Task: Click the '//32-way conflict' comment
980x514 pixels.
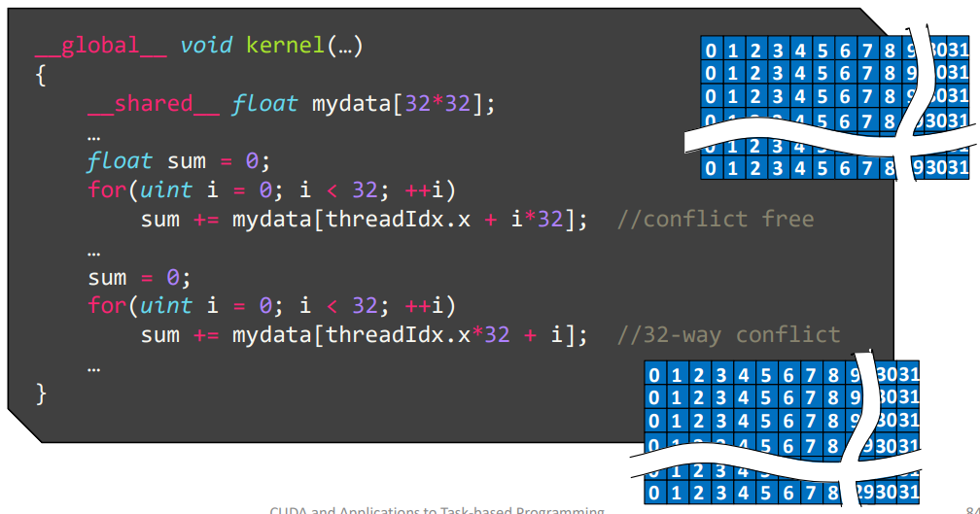Action: [728, 334]
